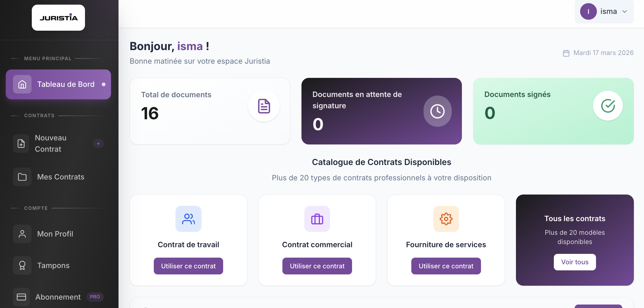Click the calendar icon next to the date

click(566, 53)
